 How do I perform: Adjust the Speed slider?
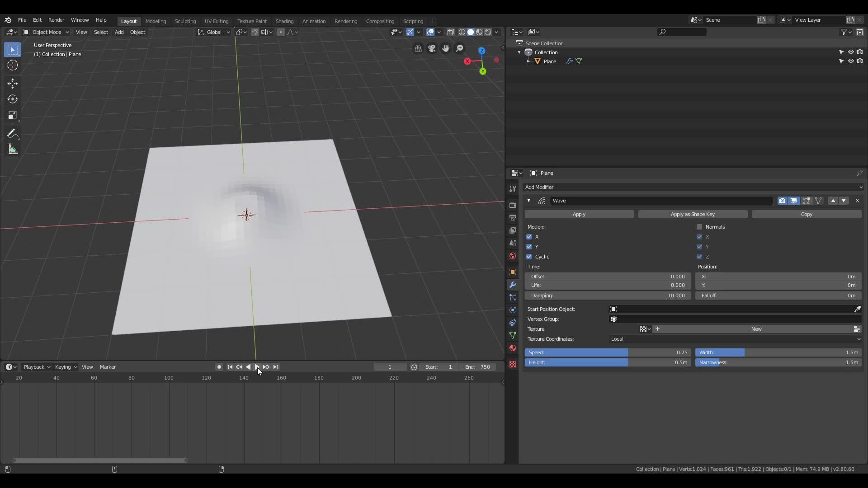tap(608, 352)
